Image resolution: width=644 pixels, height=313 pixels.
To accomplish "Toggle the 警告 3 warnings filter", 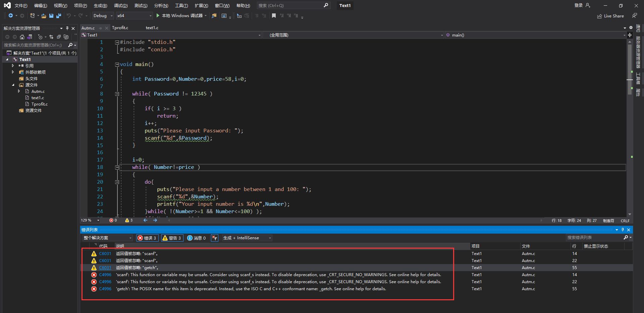I will pyautogui.click(x=172, y=238).
